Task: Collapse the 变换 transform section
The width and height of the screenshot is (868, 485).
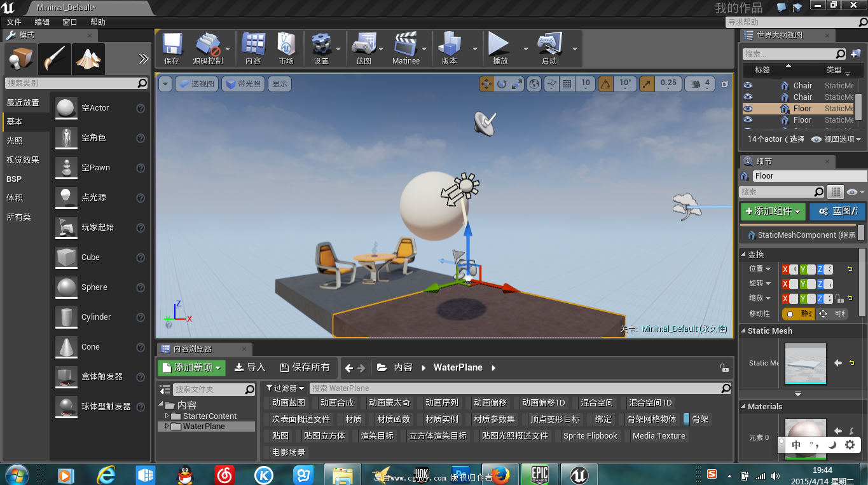Action: point(743,254)
